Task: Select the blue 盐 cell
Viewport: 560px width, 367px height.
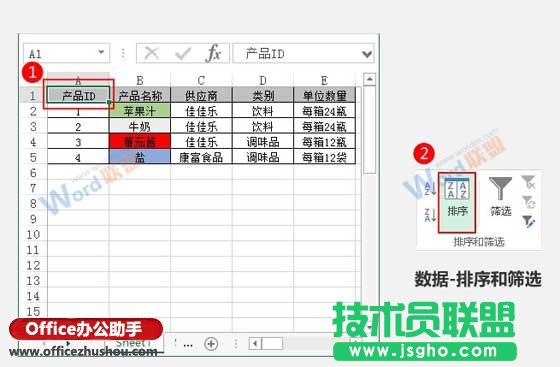Action: pos(140,157)
